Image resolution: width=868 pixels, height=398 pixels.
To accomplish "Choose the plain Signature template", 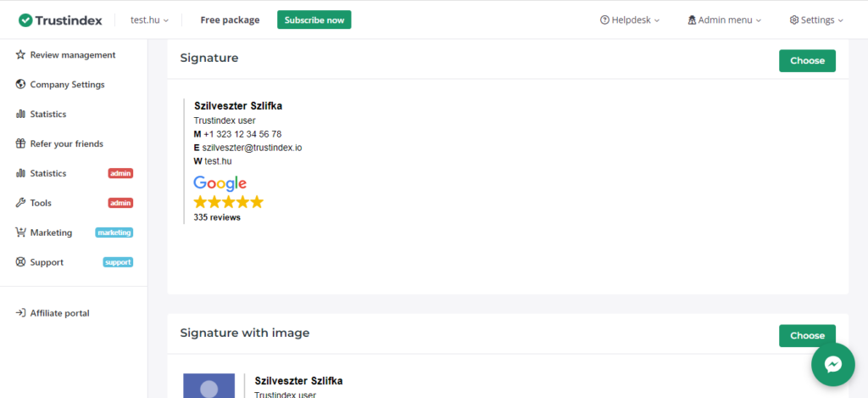I will pos(806,60).
